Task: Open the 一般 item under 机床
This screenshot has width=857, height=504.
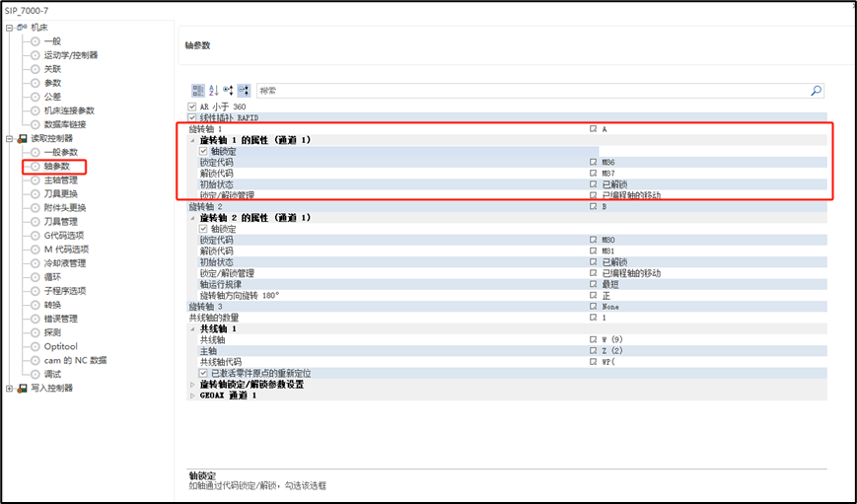Action: (52, 41)
